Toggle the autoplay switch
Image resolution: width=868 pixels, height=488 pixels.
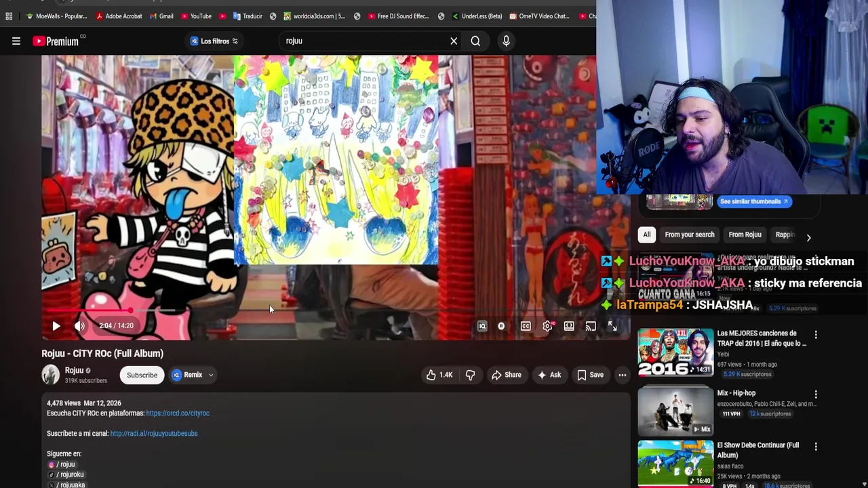pyautogui.click(x=501, y=326)
